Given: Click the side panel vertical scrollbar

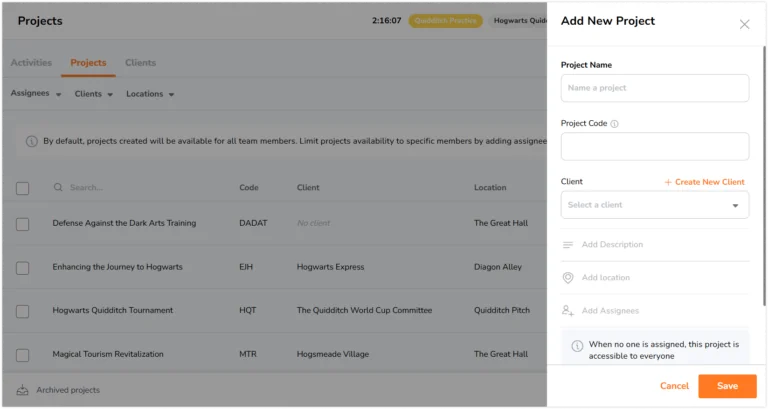Looking at the screenshot, I should (764, 176).
